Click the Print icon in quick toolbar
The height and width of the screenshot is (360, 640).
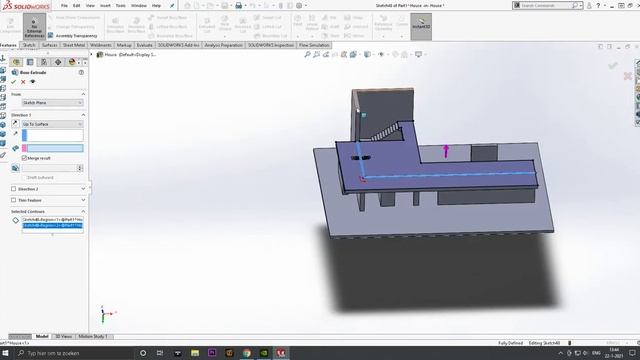pyautogui.click(x=239, y=6)
